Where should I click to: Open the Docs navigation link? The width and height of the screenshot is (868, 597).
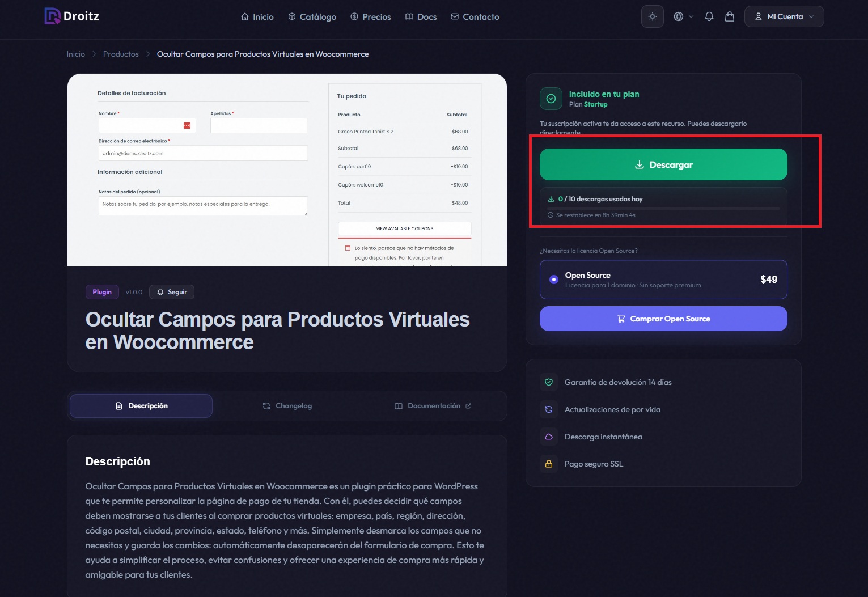[421, 17]
